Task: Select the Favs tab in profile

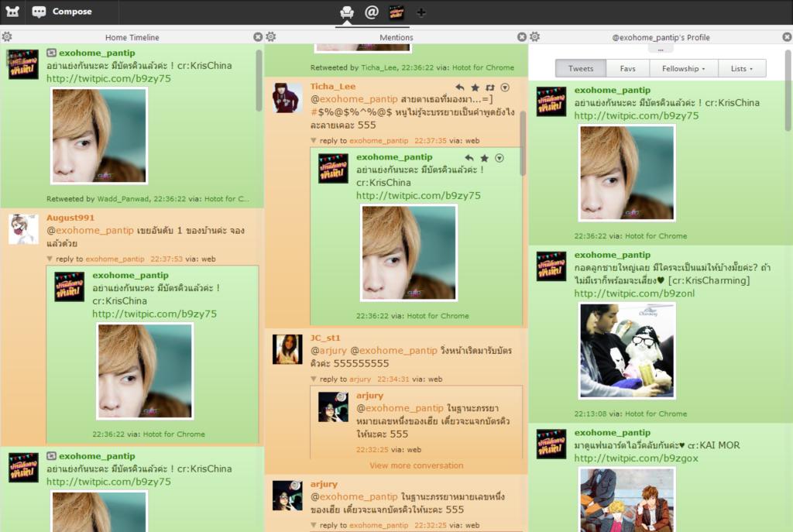Action: [x=627, y=68]
